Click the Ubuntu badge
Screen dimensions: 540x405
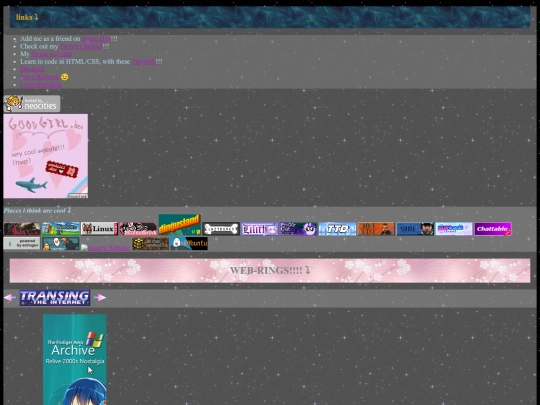189,243
